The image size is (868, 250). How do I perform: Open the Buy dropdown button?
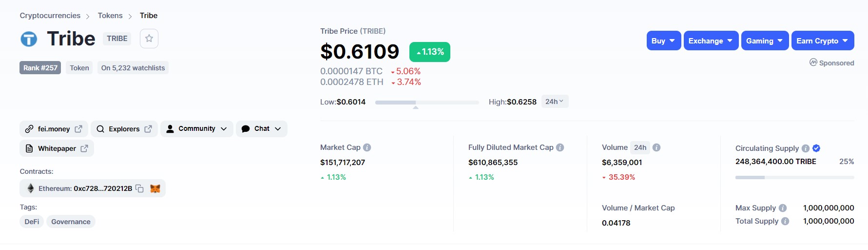[x=664, y=41]
